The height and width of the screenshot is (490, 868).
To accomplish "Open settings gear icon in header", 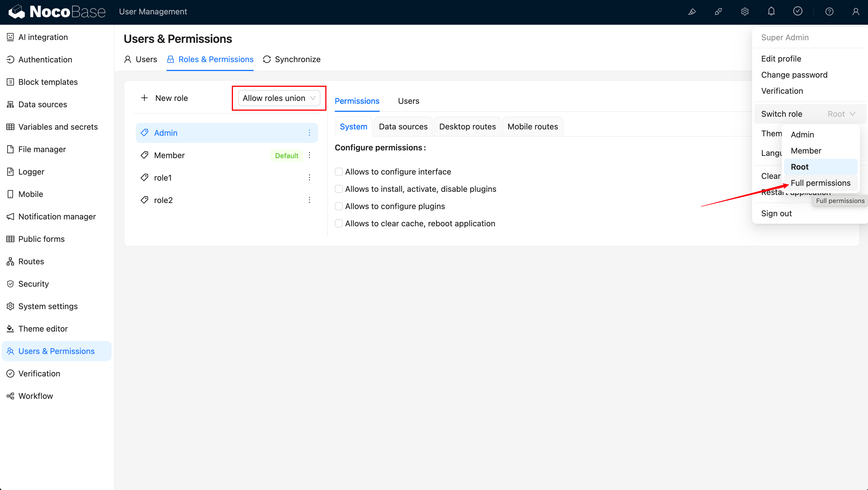I will click(x=745, y=12).
